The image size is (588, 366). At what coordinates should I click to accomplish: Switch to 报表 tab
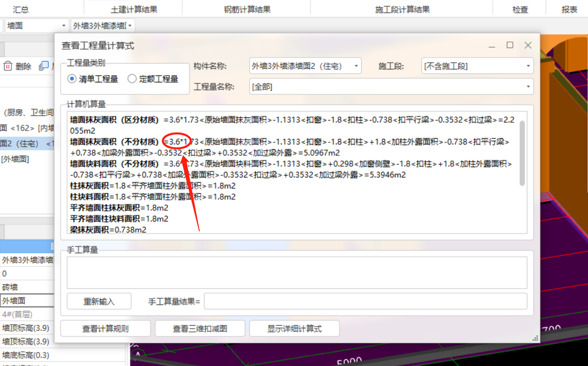point(569,10)
